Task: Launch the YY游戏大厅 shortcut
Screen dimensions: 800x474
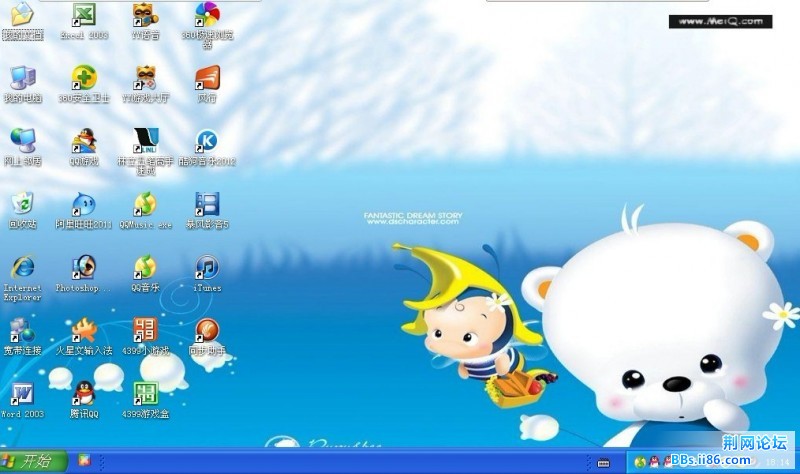Action: (145, 78)
